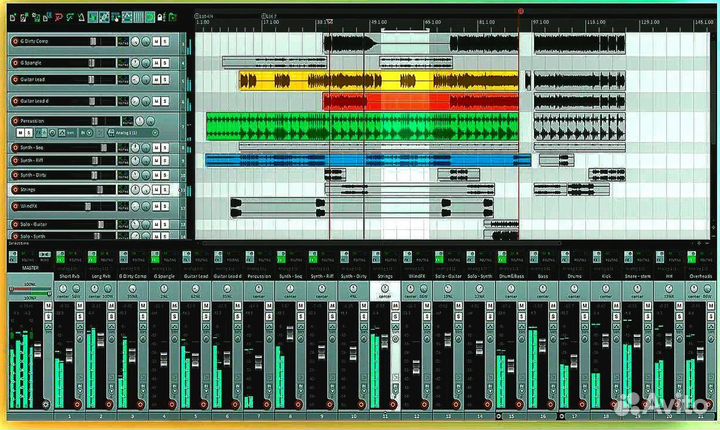Open master channel settings gear icon in mixer
Screen dimensions: 720x430
click(47, 403)
